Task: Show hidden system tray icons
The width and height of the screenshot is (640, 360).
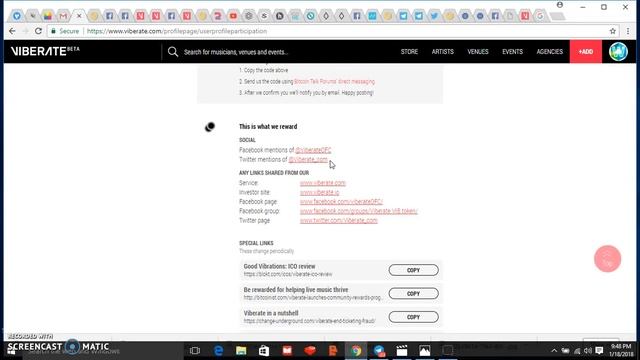Action: [x=554, y=351]
